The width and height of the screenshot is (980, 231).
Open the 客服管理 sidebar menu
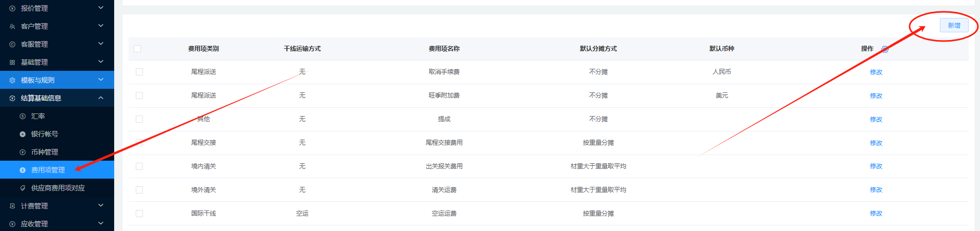tap(34, 45)
